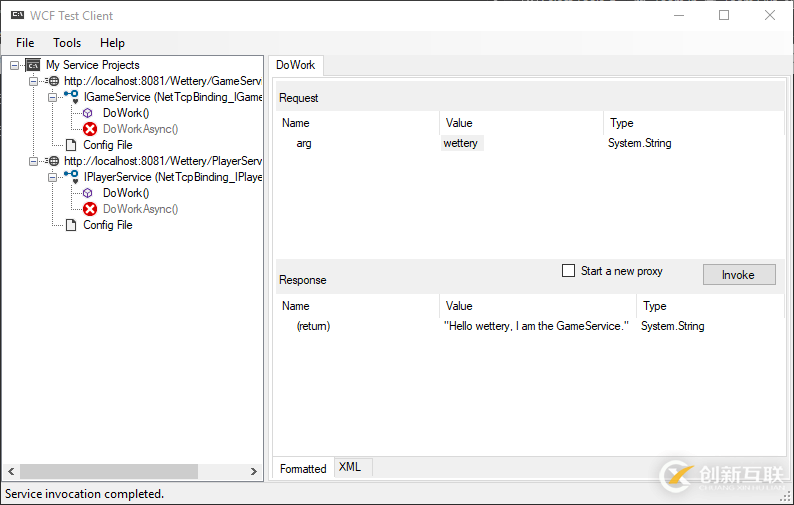This screenshot has height=505, width=794.
Task: Collapse the IPlayerService contract node
Action: 52,177
